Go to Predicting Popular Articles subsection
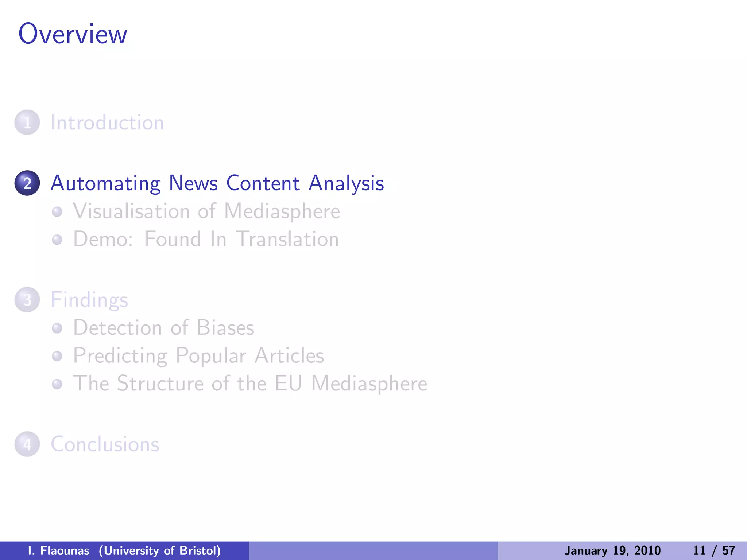This screenshot has width=747, height=560. pyautogui.click(x=199, y=355)
